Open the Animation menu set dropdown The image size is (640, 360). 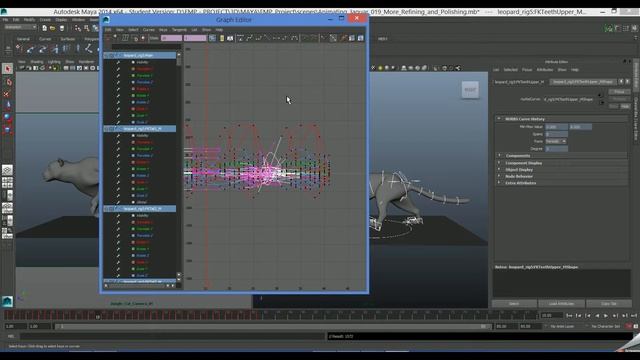[20, 27]
